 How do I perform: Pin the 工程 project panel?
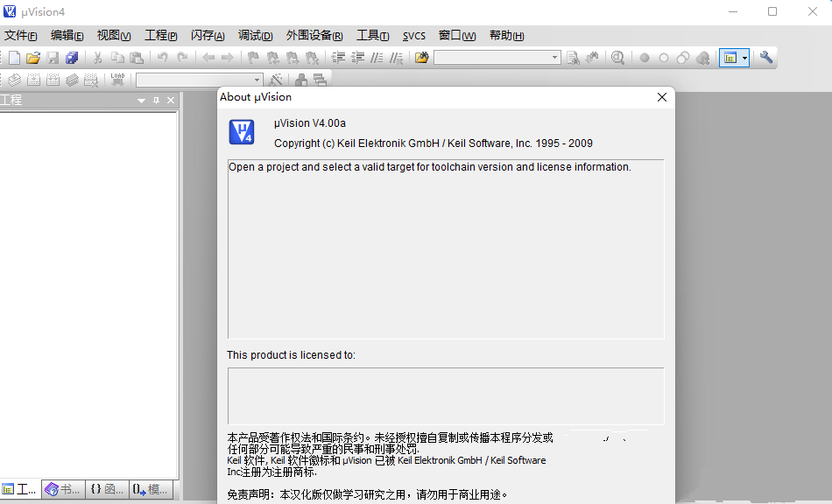(156, 100)
